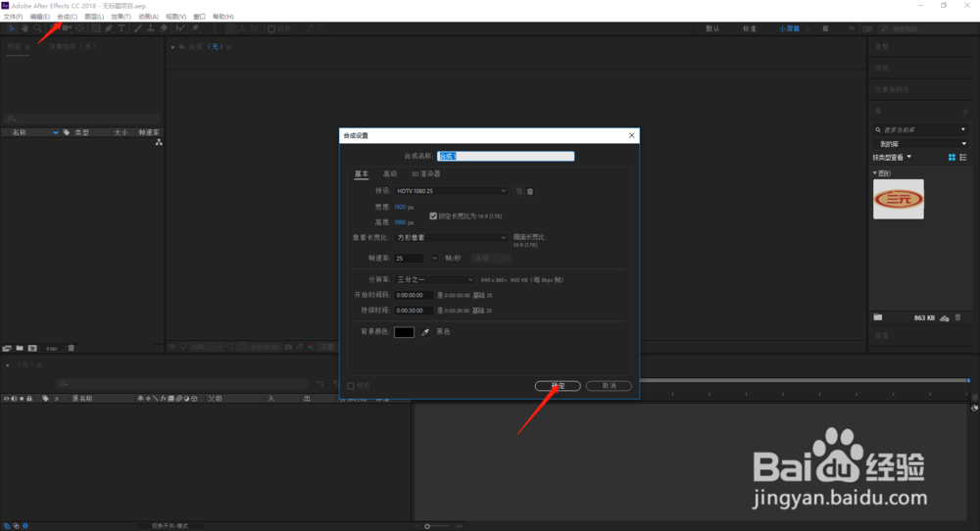Select the Brush tool
Viewport: 980px width, 531px height.
pos(137,28)
